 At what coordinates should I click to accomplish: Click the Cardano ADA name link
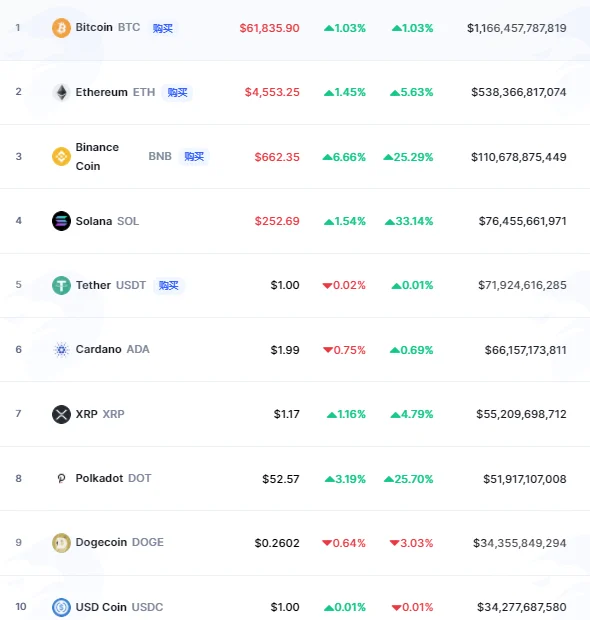click(x=113, y=350)
